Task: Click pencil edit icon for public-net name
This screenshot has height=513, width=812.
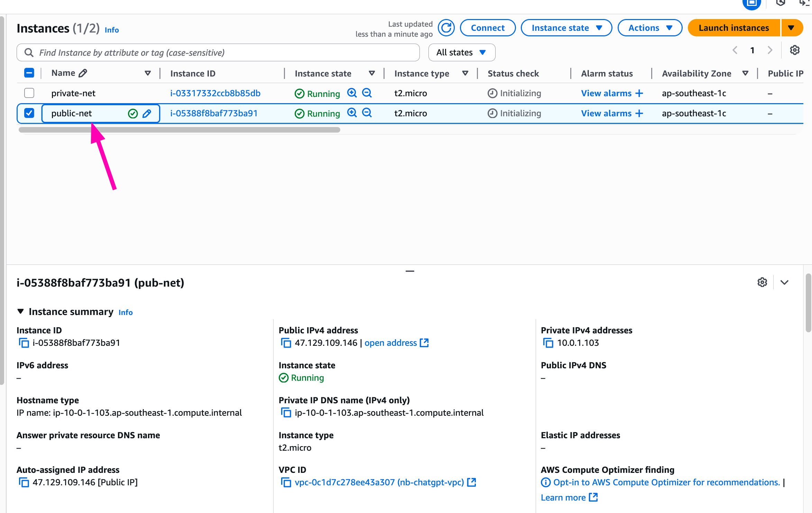Action: [x=147, y=114]
